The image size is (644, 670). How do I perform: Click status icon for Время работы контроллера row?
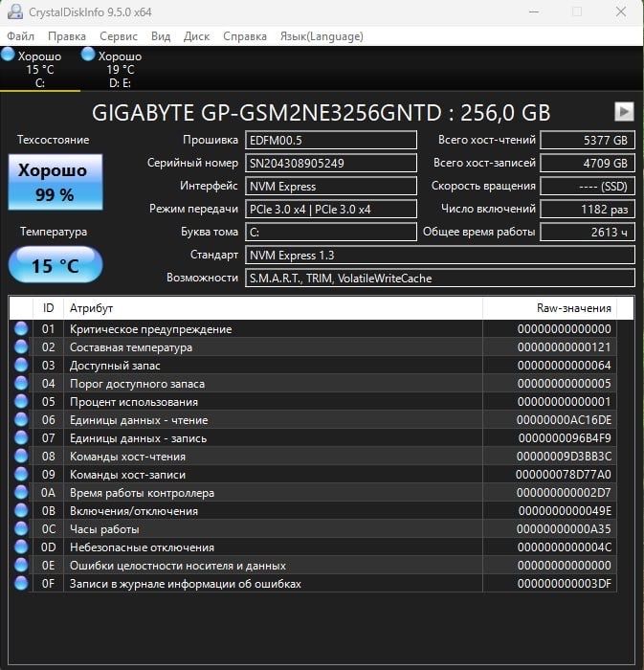point(21,492)
